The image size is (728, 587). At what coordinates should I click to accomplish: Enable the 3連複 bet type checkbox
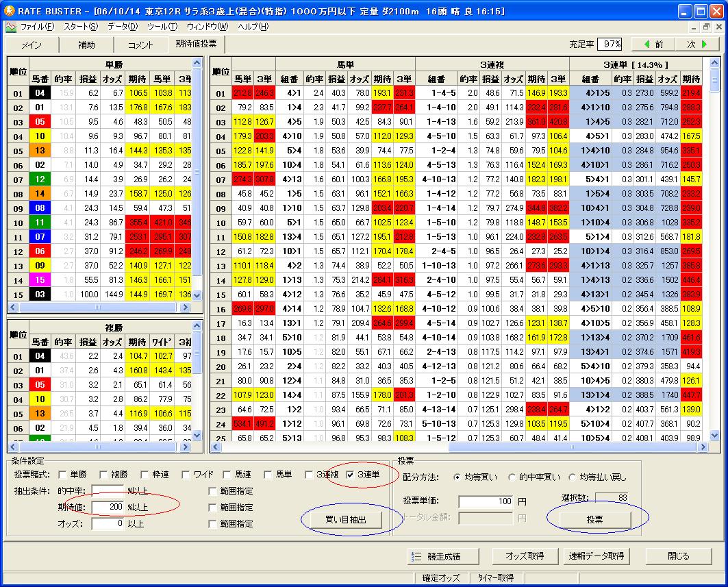309,475
